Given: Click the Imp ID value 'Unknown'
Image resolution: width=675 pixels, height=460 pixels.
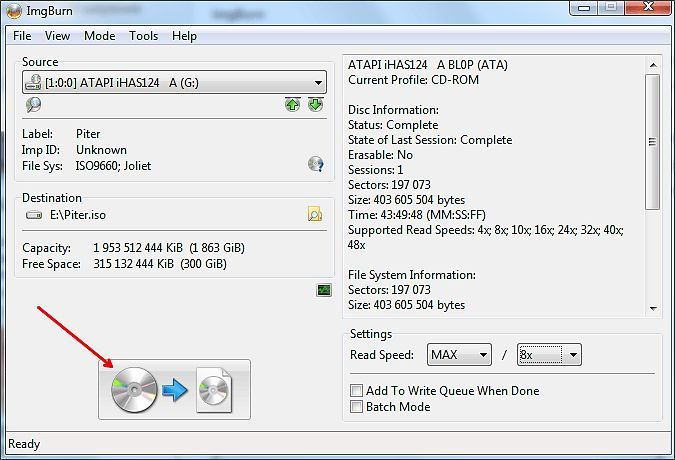Looking at the screenshot, I should (x=101, y=150).
